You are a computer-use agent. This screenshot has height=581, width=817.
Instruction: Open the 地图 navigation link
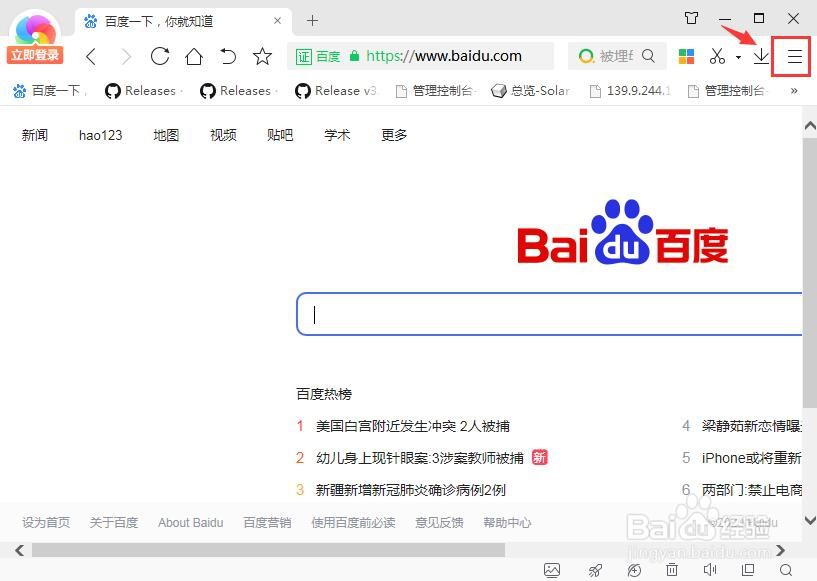coord(166,135)
